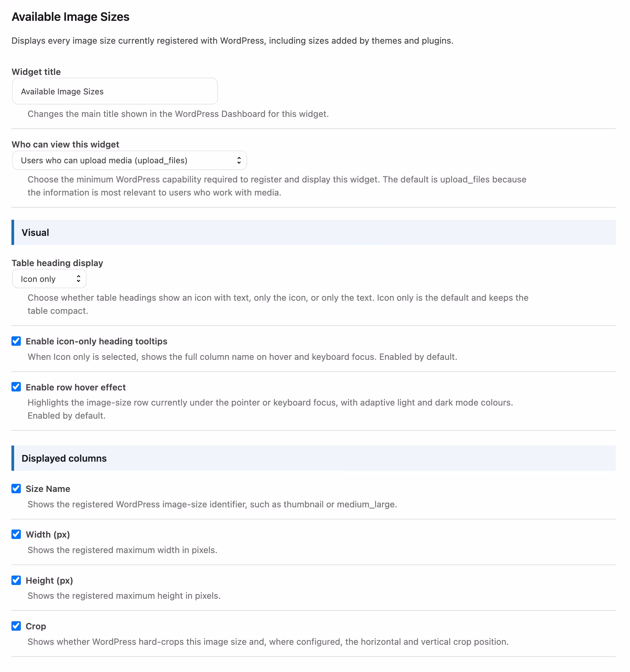
Task: Click the Visual section header
Action: click(313, 233)
